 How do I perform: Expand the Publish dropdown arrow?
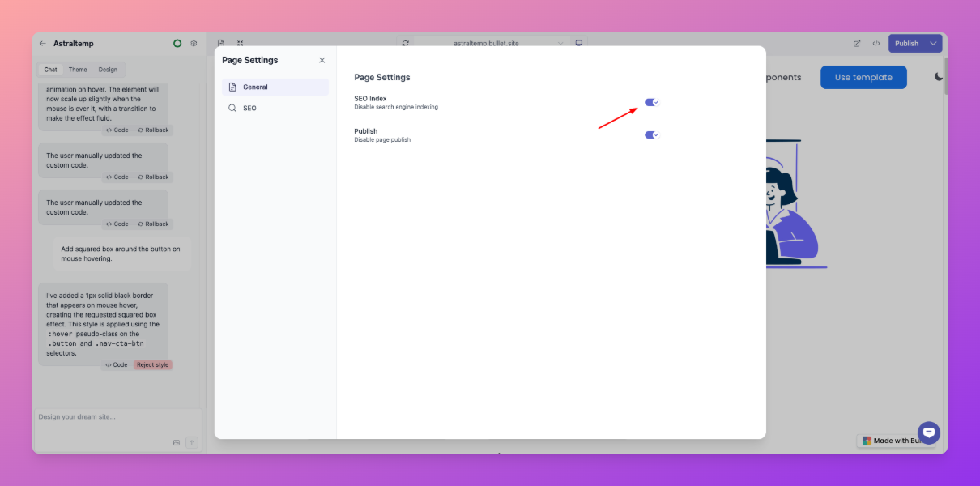934,44
